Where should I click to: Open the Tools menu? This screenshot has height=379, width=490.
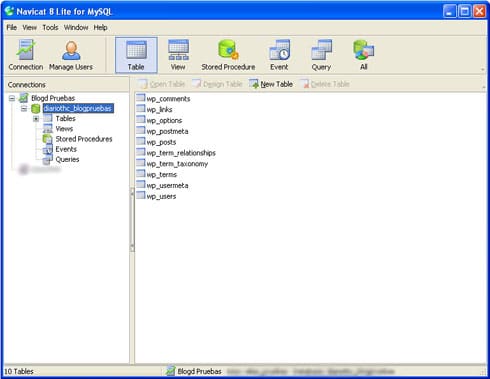click(50, 27)
